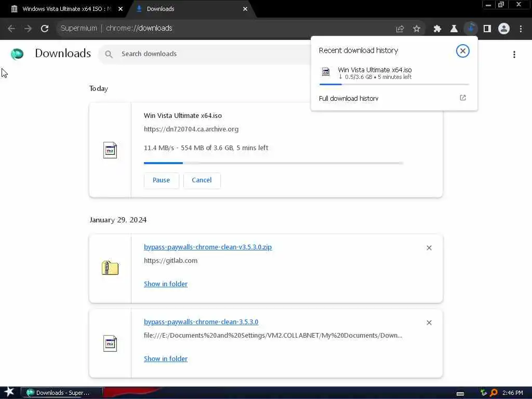Click the download speed status text
Image resolution: width=532 pixels, height=399 pixels.
[206, 148]
